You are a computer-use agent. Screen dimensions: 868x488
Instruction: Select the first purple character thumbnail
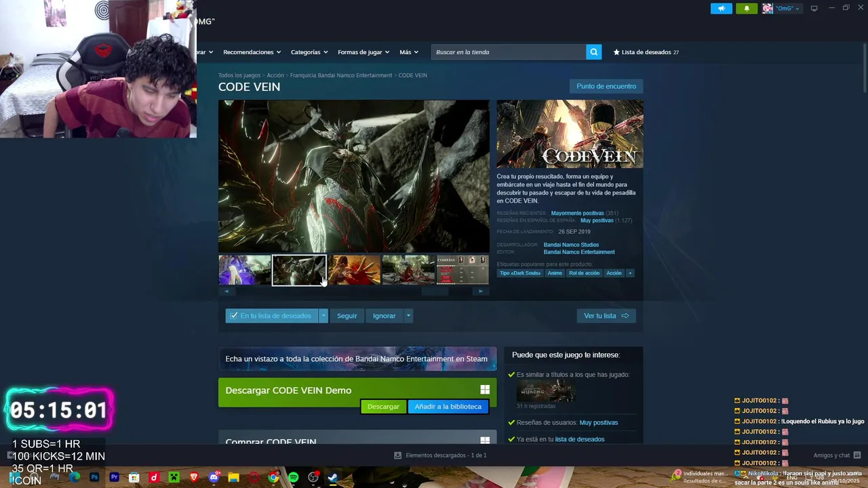click(245, 270)
